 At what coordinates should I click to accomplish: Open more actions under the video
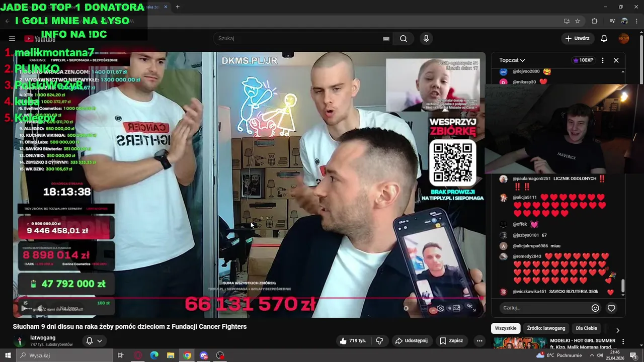click(x=479, y=340)
